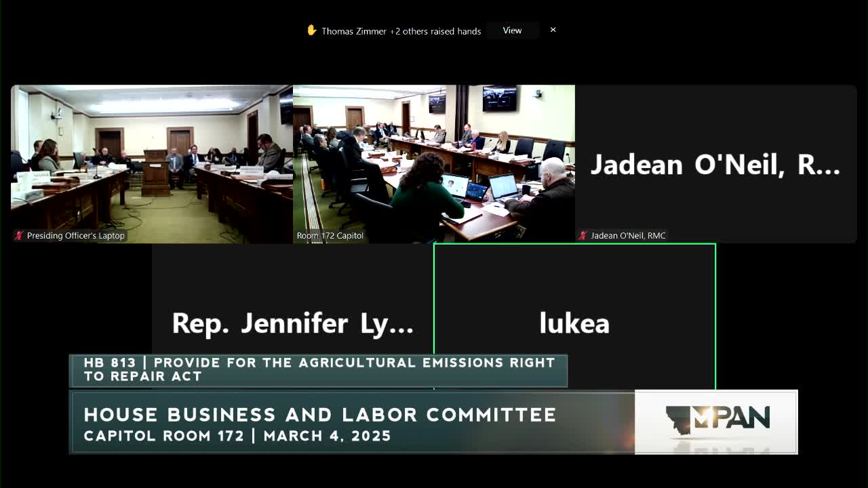
Task: Click View to see raised hands list
Action: point(513,30)
